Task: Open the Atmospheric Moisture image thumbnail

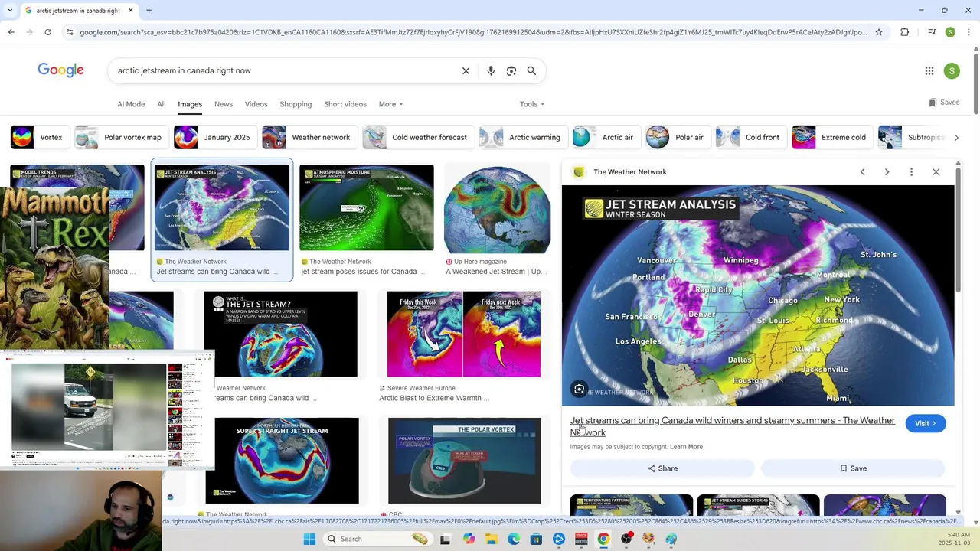Action: pos(367,208)
